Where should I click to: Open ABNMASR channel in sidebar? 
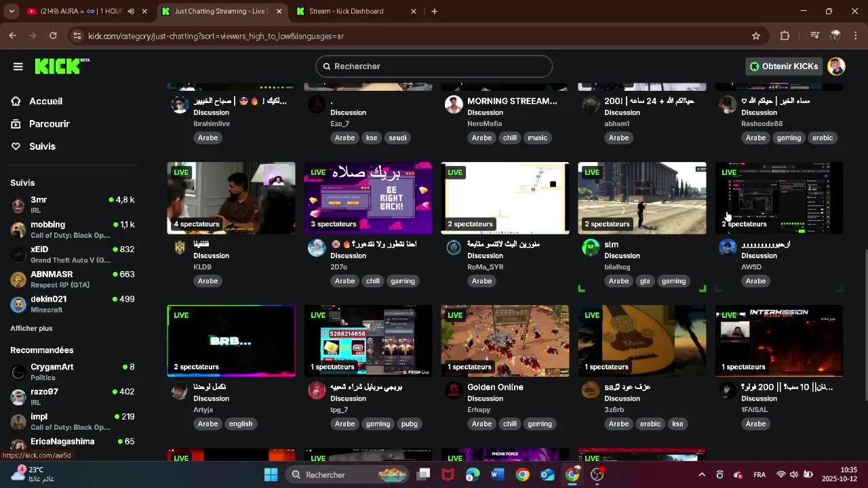click(x=73, y=279)
